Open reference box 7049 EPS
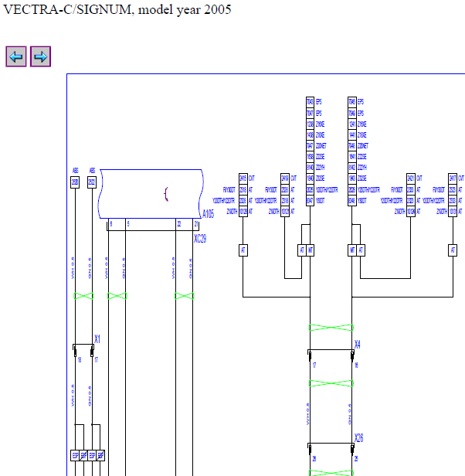The image size is (465, 476). 351,114
